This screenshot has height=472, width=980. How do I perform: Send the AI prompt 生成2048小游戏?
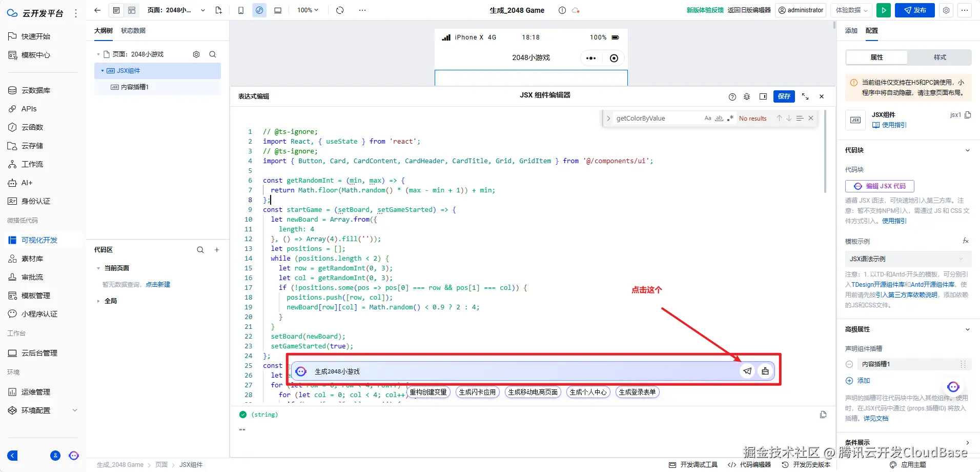(x=748, y=371)
